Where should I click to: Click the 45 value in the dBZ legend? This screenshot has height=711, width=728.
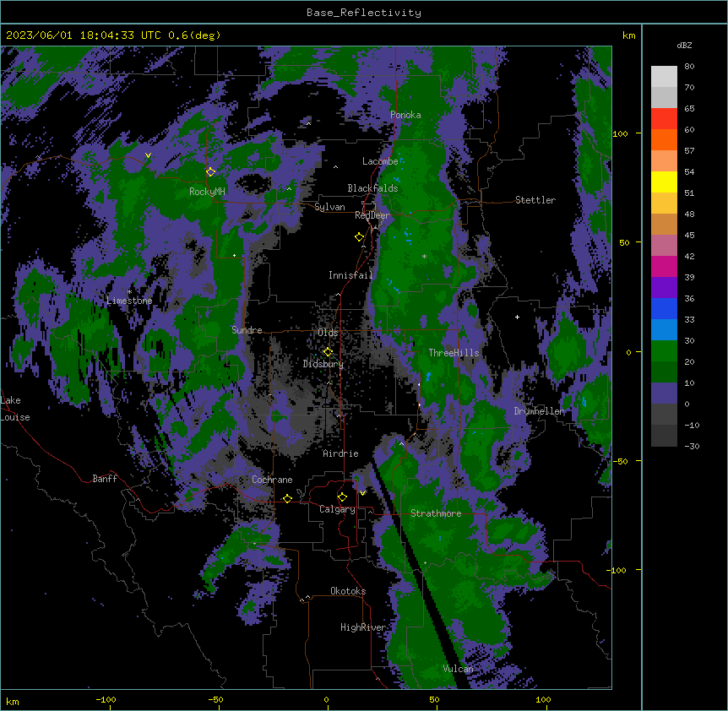pyautogui.click(x=689, y=235)
